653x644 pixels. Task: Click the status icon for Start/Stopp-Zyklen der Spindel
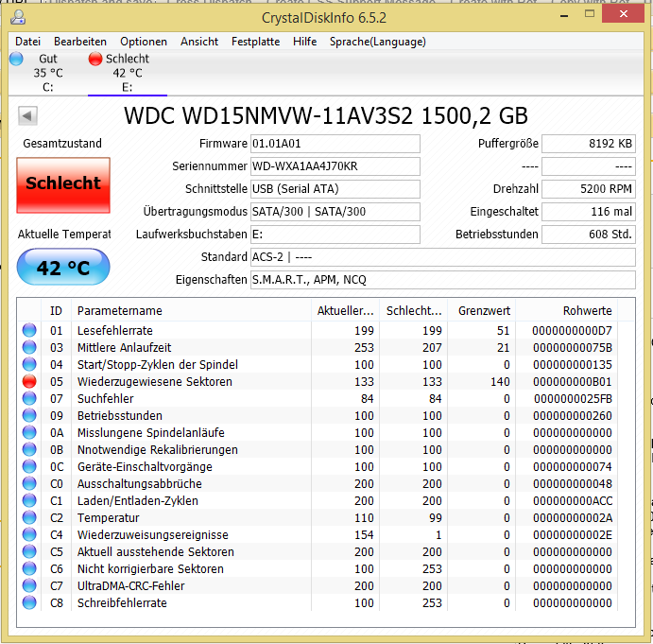pos(29,364)
